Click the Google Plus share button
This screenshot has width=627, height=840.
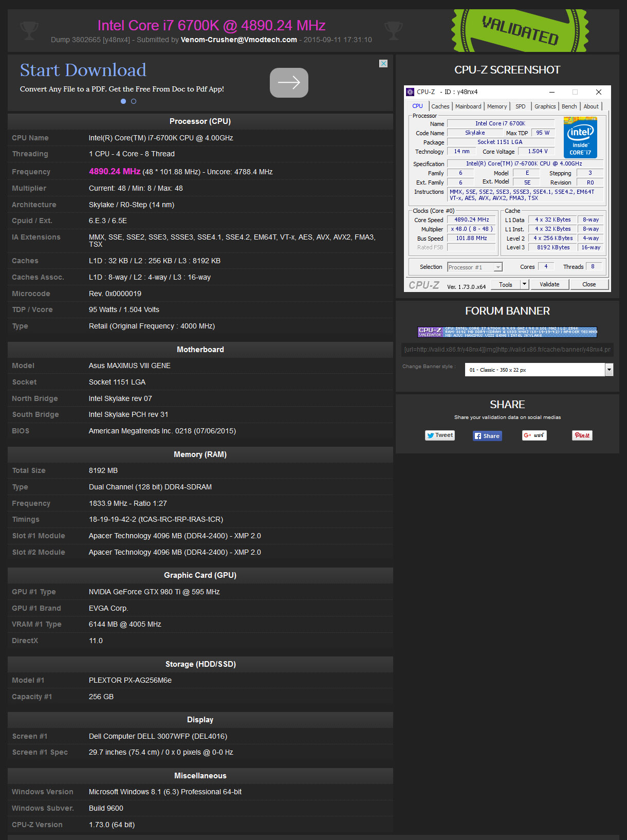[x=534, y=435]
